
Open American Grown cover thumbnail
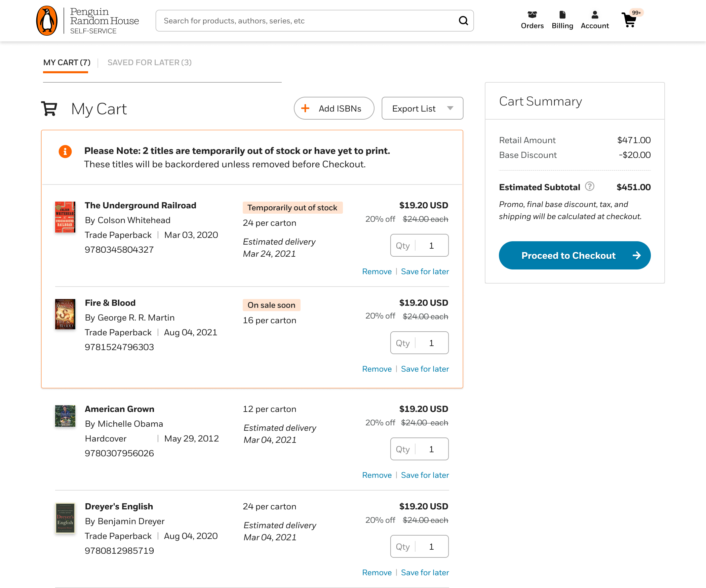point(65,416)
